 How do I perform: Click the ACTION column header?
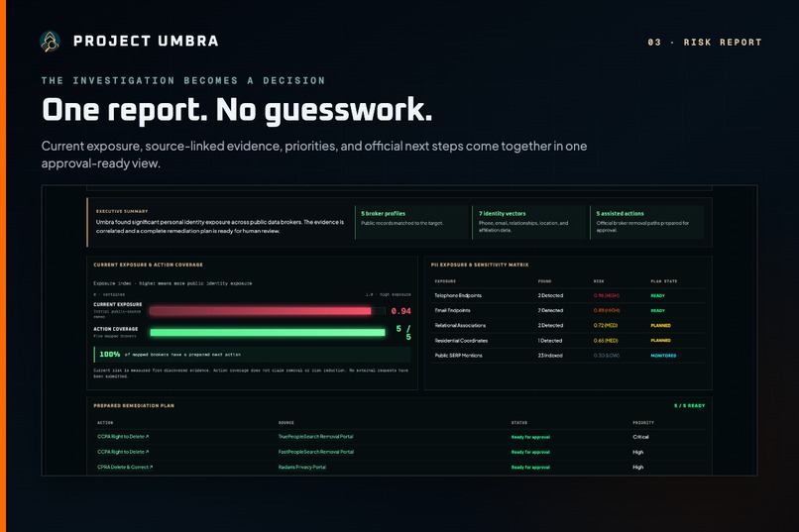click(105, 423)
